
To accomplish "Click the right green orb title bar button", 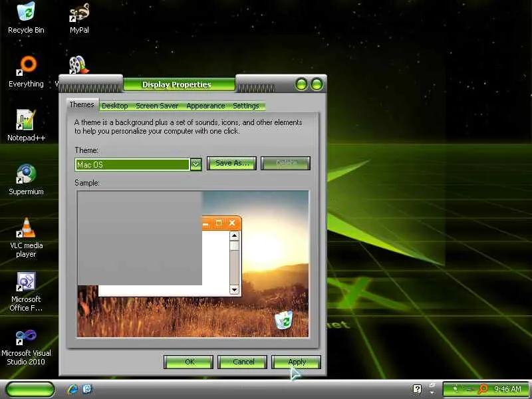I will [317, 84].
